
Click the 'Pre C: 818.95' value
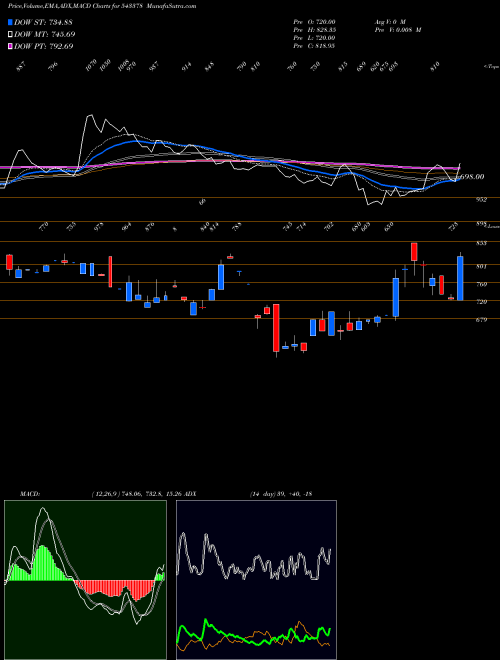(314, 46)
